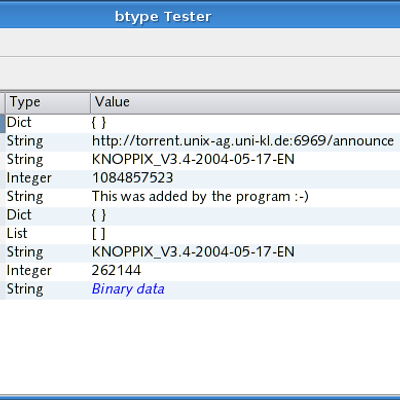
Task: Click the String type cell for announce URL
Action: click(25, 141)
